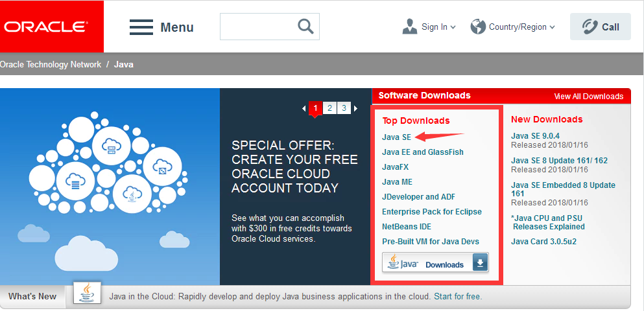Click the Sign In person icon
Image resolution: width=644 pixels, height=311 pixels.
[410, 27]
